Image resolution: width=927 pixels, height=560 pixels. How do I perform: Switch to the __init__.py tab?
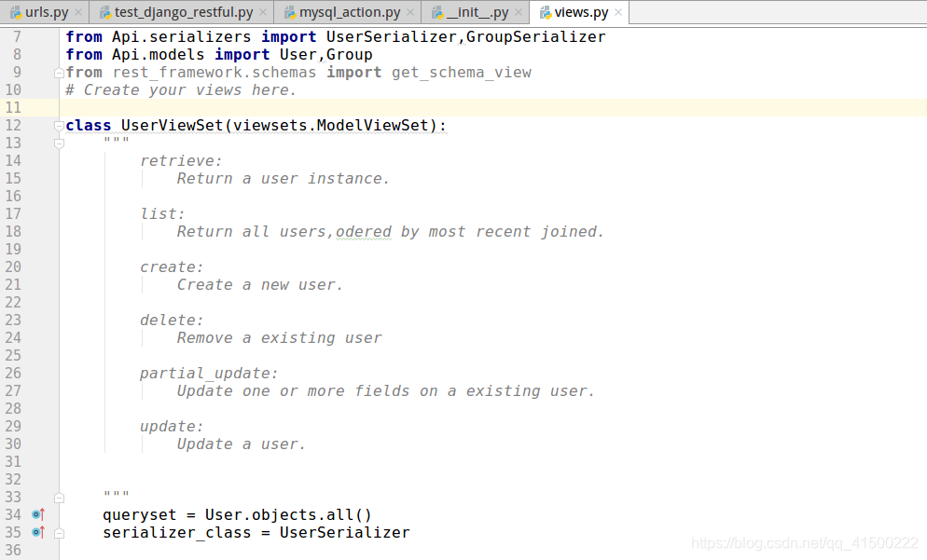point(477,12)
